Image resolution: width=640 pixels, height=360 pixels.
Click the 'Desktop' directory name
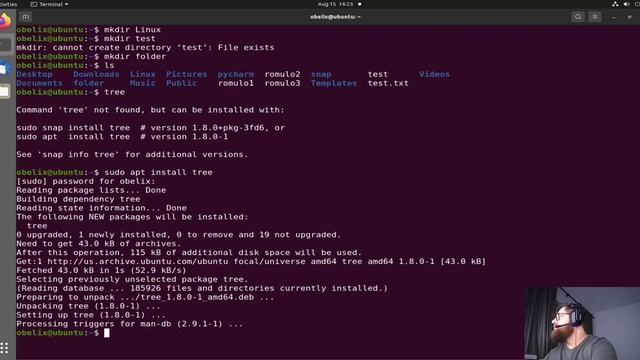tap(34, 74)
